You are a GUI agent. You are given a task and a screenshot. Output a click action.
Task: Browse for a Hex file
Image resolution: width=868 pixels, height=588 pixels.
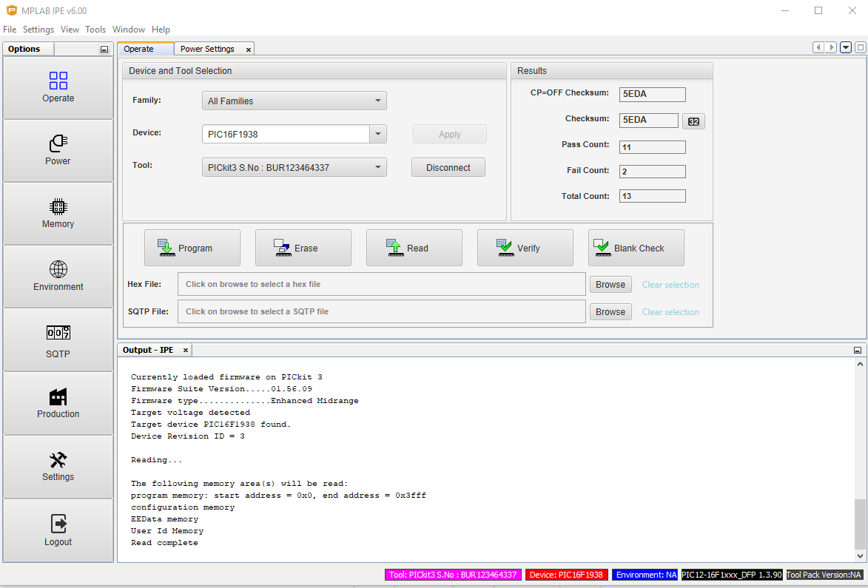tap(610, 284)
